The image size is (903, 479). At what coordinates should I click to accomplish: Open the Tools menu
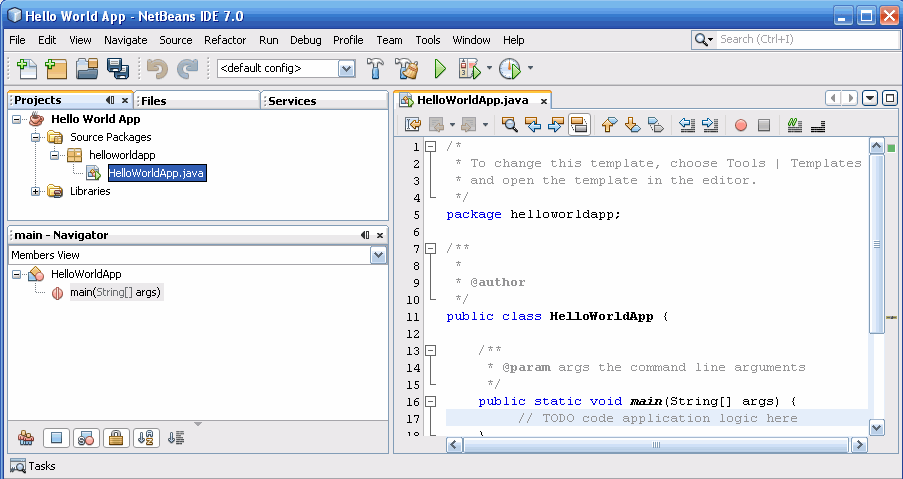[x=428, y=40]
